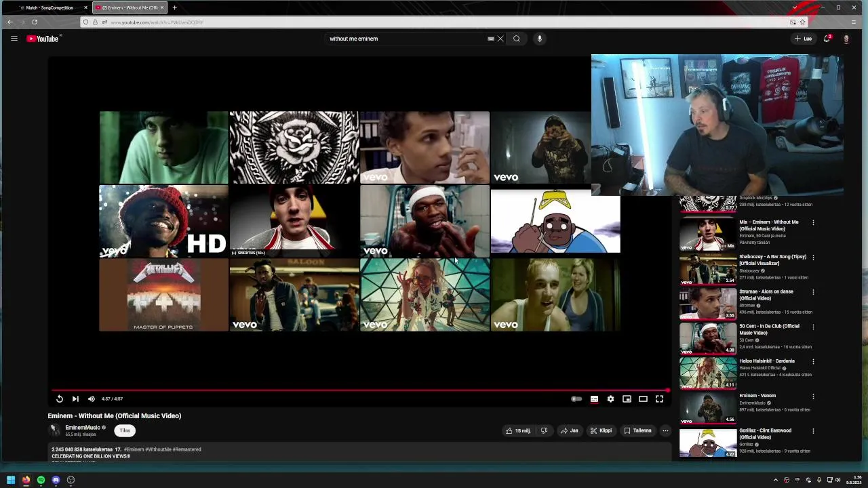Select the 50 Cent endscreen video tile
Screen dimensions: 868x488
pyautogui.click(x=425, y=221)
